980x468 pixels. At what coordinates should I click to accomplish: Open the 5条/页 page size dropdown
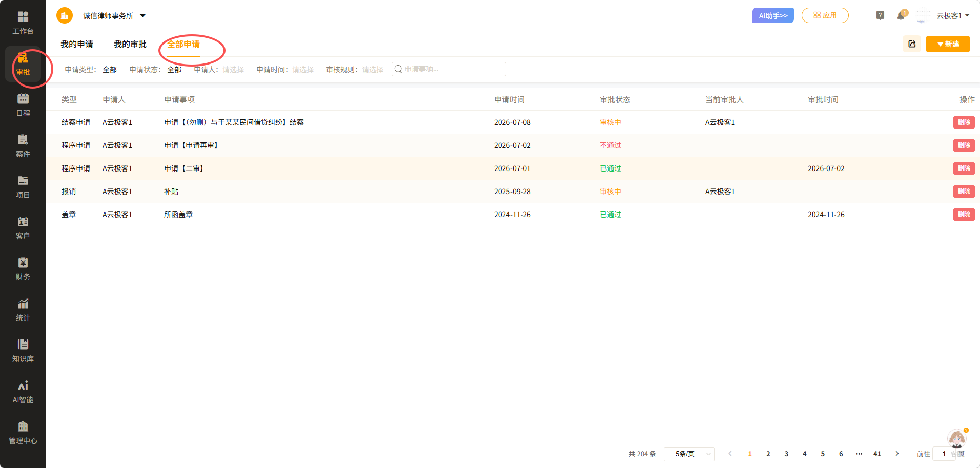tap(689, 454)
